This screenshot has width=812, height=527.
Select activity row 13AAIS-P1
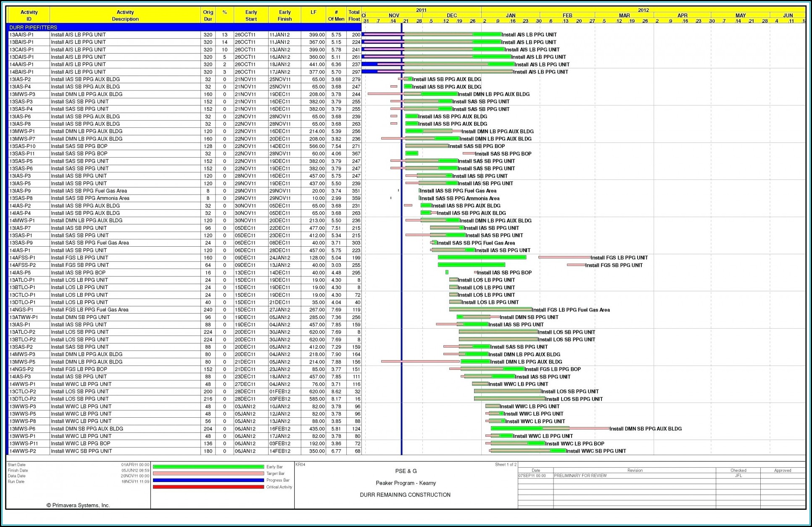point(22,35)
